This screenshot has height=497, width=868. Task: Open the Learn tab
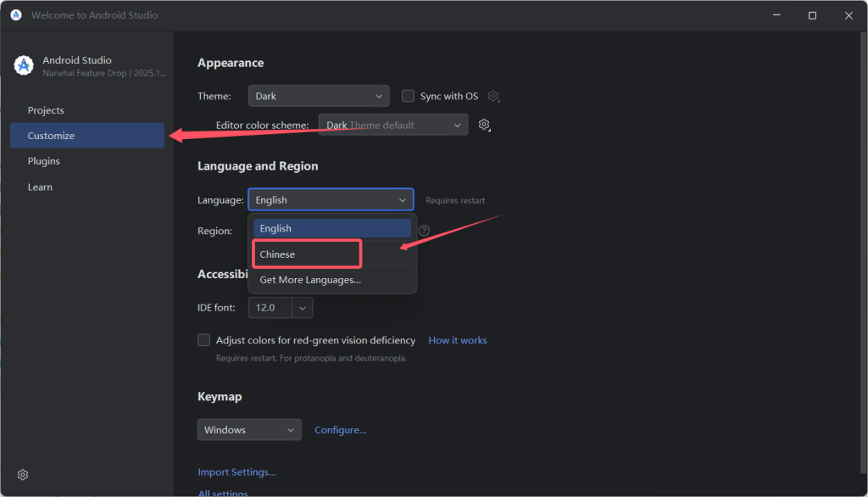point(87,187)
